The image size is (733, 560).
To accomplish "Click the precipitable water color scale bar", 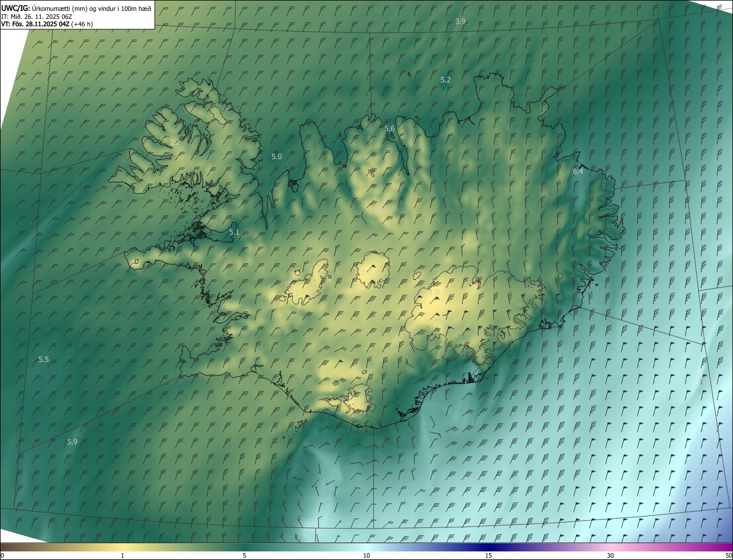I will pos(366,547).
